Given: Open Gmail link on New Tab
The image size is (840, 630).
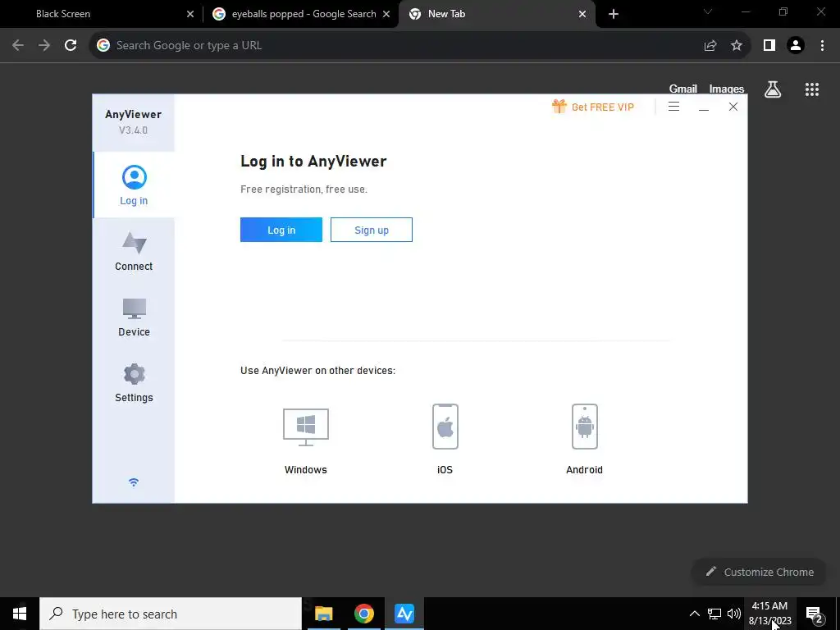Looking at the screenshot, I should [x=683, y=89].
